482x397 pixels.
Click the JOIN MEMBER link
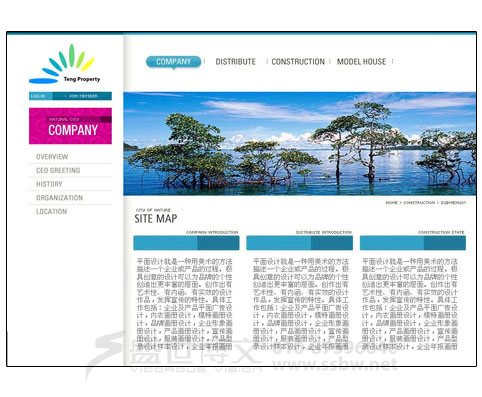(83, 96)
